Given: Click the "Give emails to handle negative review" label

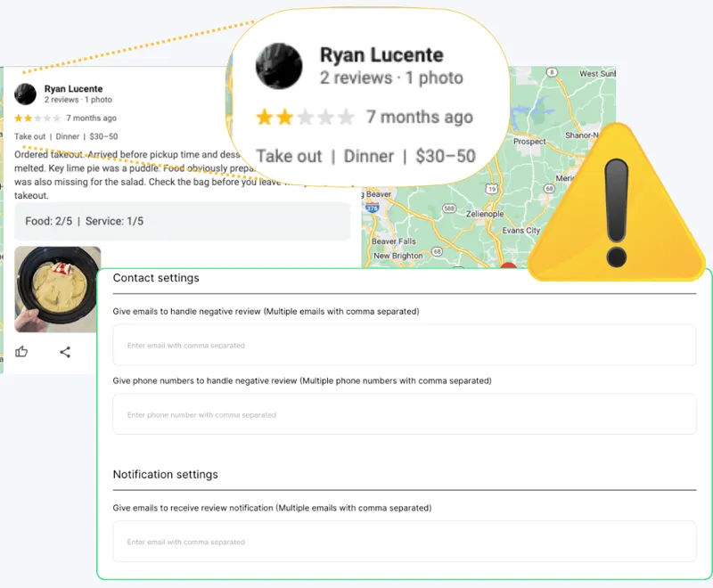Looking at the screenshot, I should click(x=266, y=311).
